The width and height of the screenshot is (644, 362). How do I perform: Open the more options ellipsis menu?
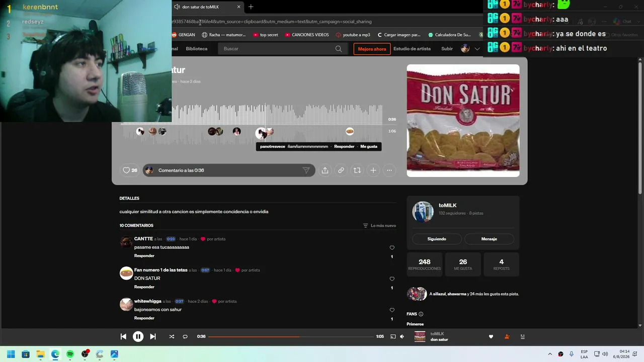(389, 170)
